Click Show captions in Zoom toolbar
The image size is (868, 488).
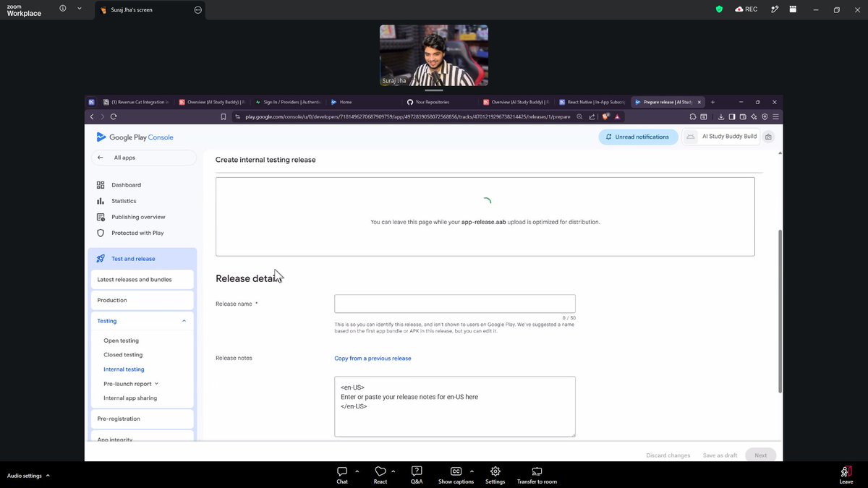(x=456, y=475)
